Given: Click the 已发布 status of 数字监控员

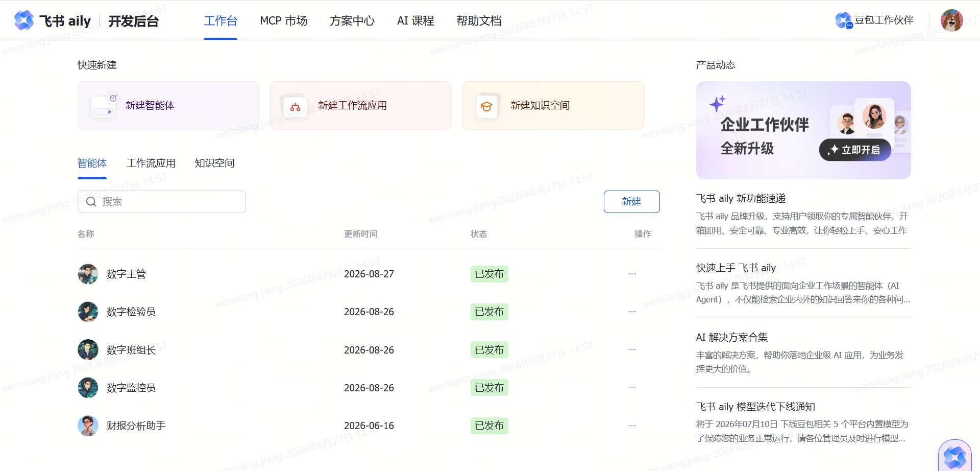Looking at the screenshot, I should coord(489,388).
